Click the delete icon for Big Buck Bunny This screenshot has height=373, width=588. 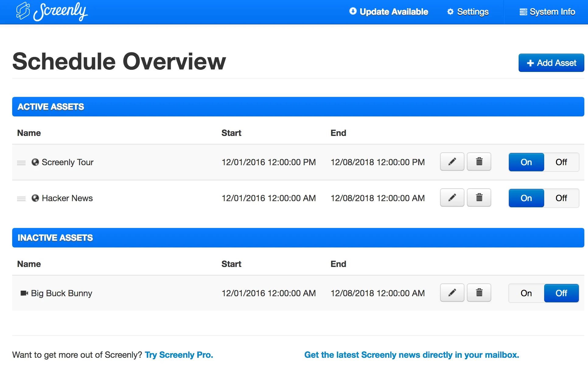[479, 293]
